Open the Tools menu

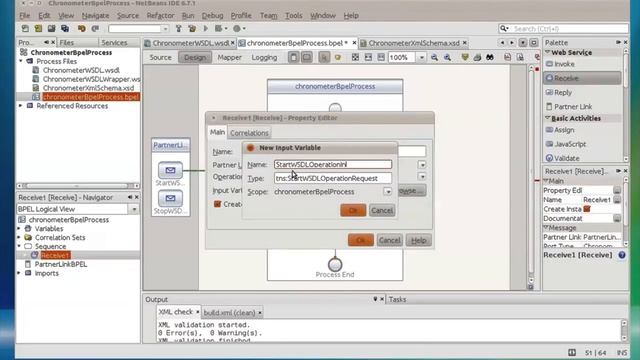tap(293, 16)
